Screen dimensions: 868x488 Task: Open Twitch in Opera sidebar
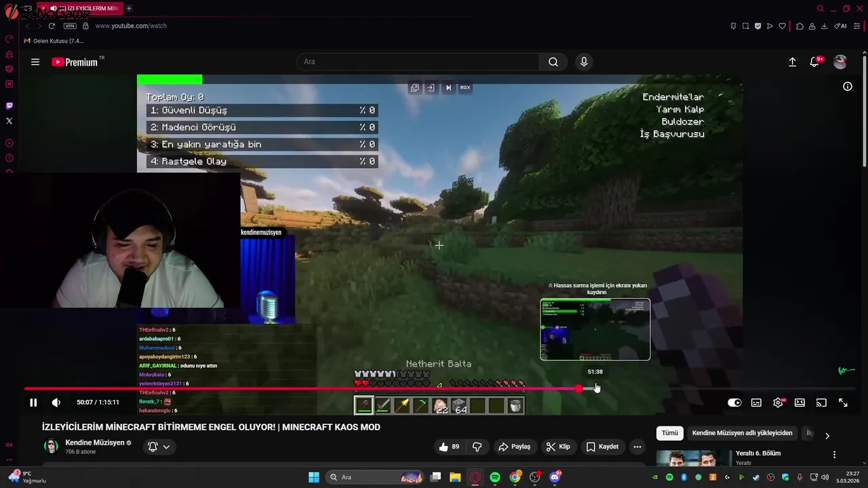pos(9,106)
